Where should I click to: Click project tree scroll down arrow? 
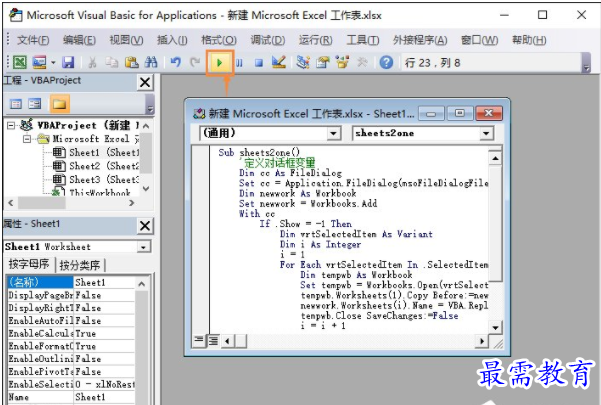[x=146, y=189]
